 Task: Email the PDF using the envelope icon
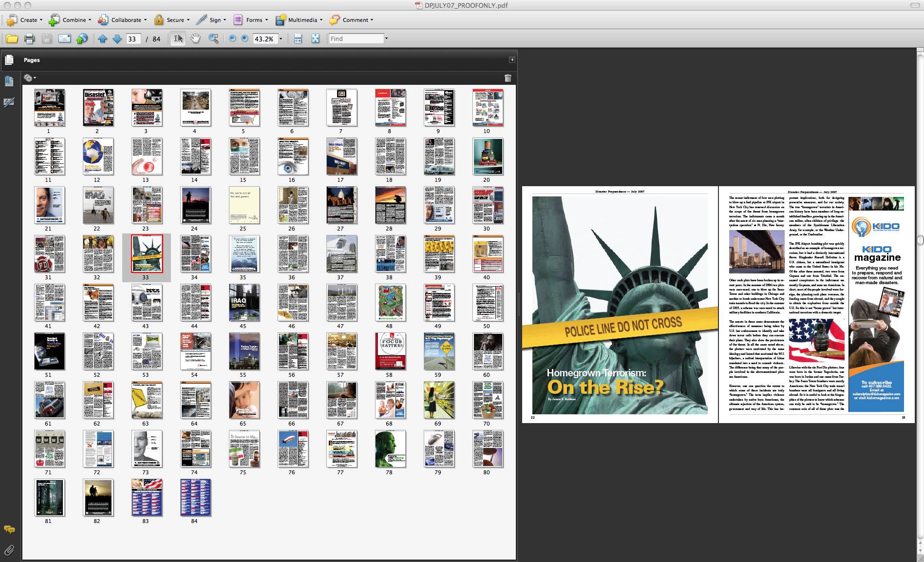tap(64, 39)
